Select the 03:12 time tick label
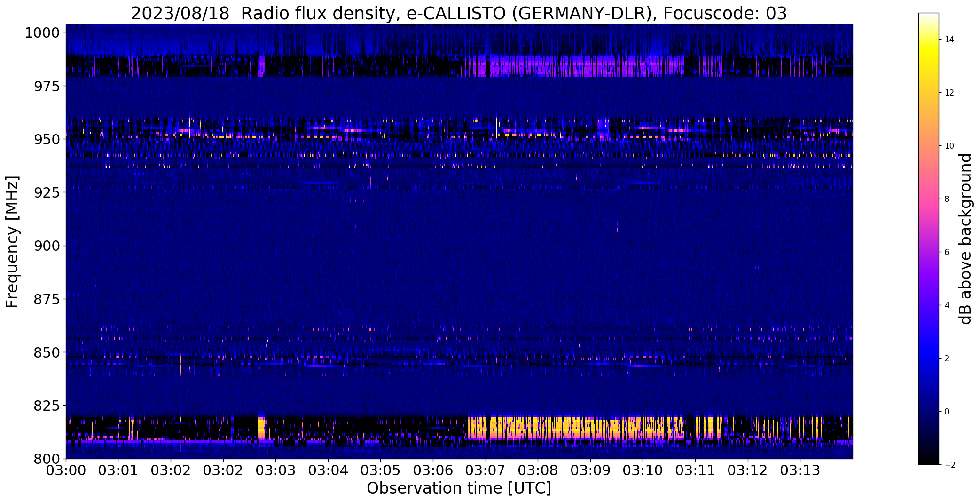The image size is (980, 502). click(x=747, y=470)
